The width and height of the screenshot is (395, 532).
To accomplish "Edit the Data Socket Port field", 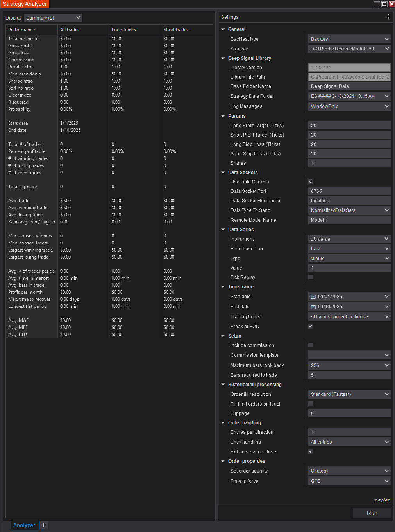I will click(x=349, y=191).
